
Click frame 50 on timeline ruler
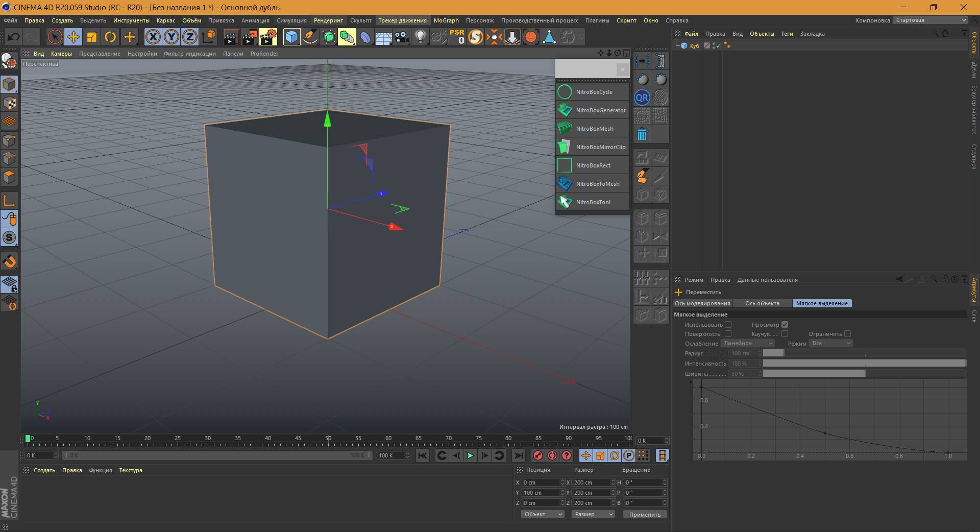tap(328, 439)
